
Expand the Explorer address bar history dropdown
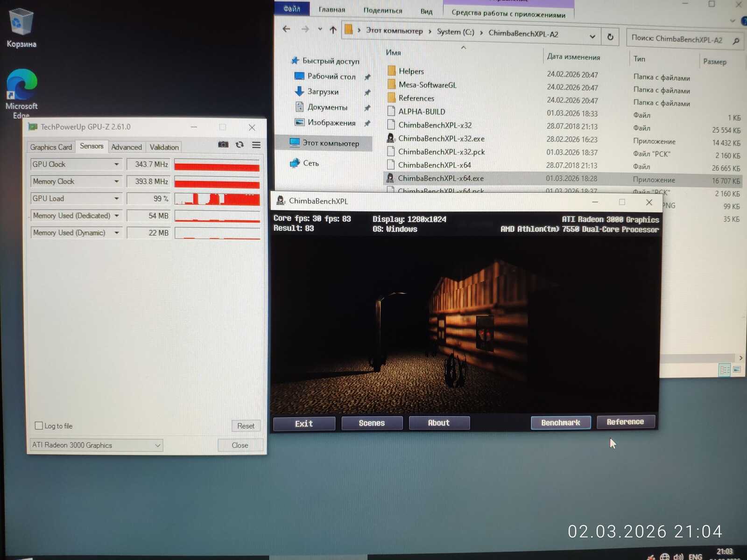point(592,36)
